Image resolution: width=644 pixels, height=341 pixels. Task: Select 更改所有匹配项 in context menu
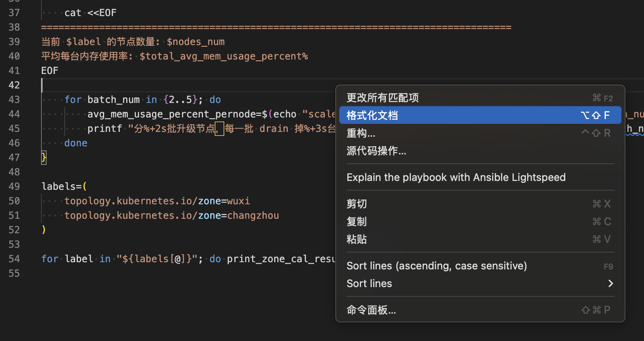[x=480, y=98]
